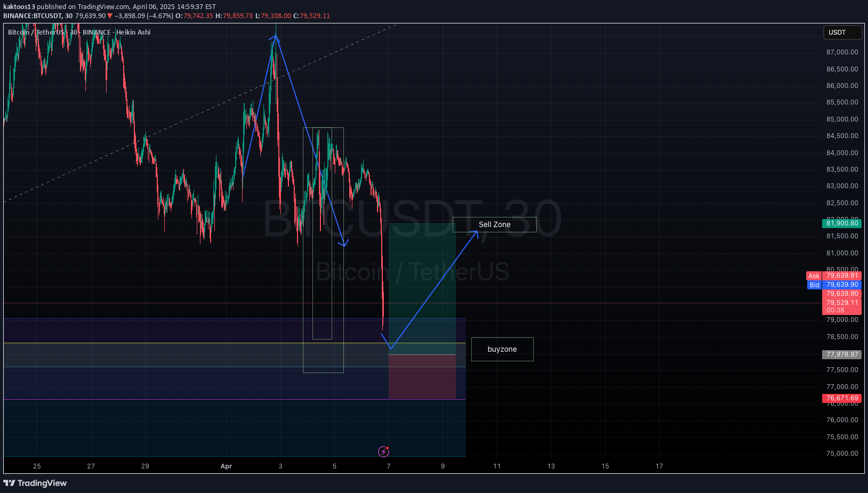Click the red 76,671.69 price label
Screen dimensions: 868x493
(x=842, y=398)
